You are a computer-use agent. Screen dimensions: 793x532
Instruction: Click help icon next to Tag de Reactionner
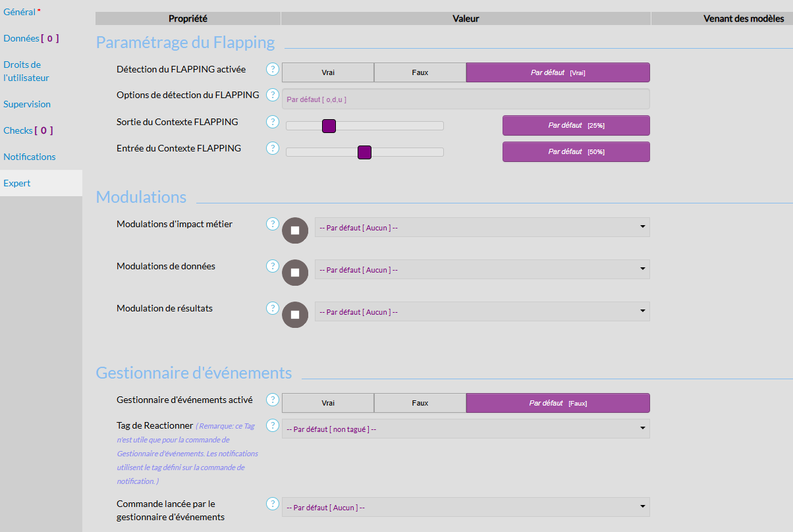click(x=273, y=426)
